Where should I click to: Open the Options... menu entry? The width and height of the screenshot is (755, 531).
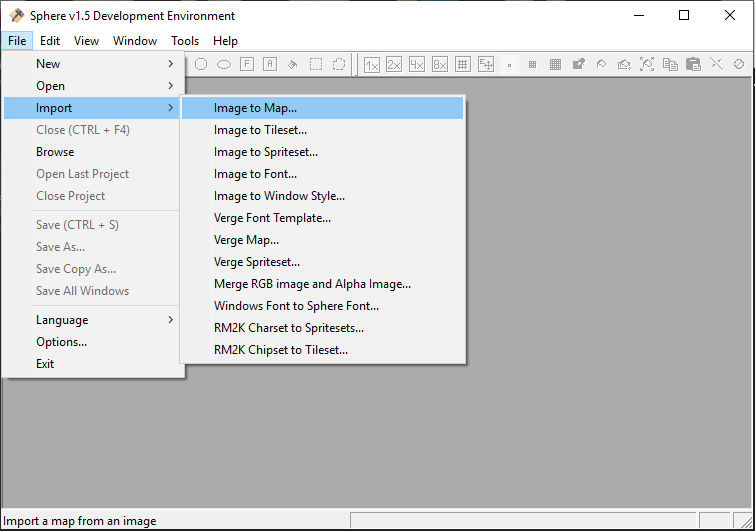pyautogui.click(x=61, y=342)
